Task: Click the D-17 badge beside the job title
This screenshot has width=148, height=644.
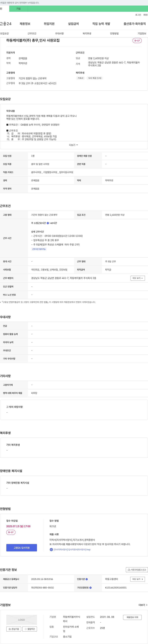Action: pyautogui.click(x=137, y=40)
